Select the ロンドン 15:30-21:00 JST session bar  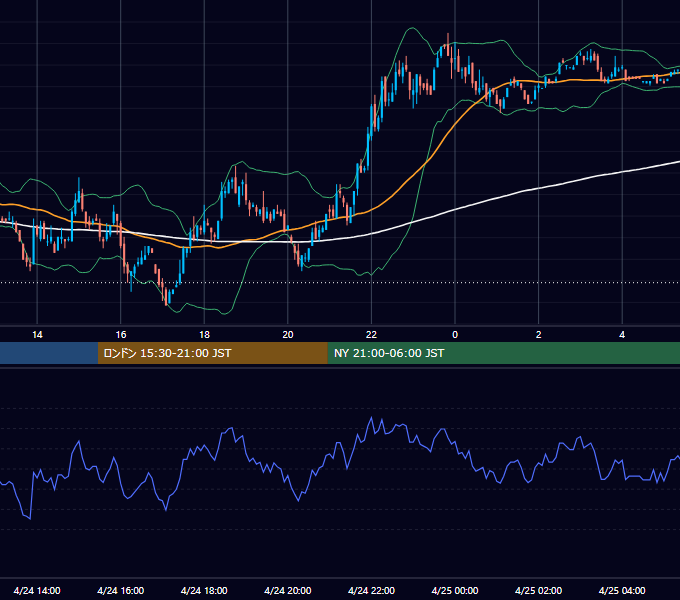click(212, 353)
